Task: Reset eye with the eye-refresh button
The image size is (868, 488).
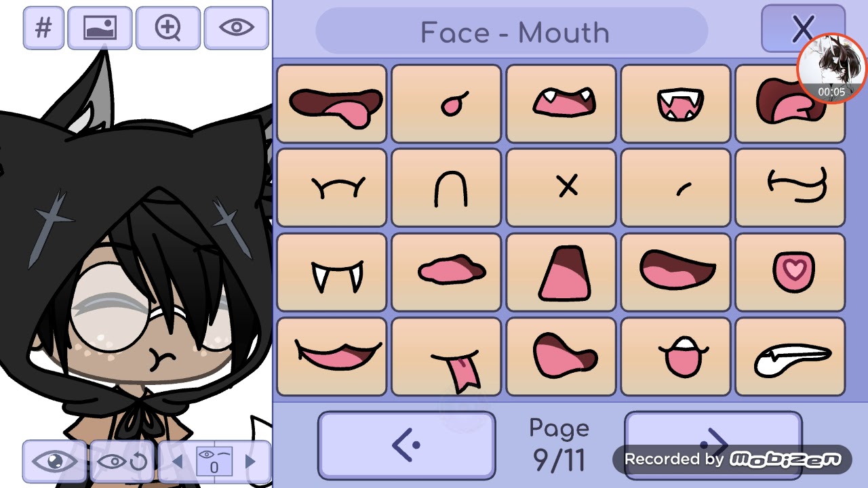Action: [x=122, y=462]
